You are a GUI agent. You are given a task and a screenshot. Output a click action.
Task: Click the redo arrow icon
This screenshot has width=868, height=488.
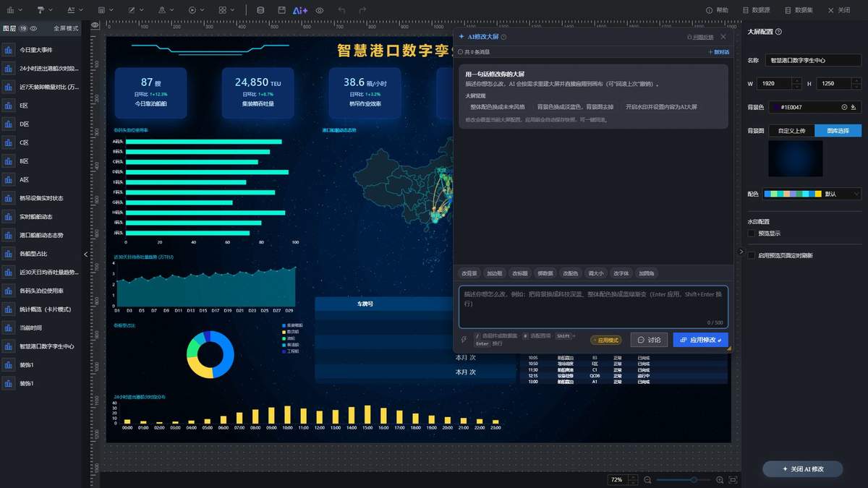(362, 10)
